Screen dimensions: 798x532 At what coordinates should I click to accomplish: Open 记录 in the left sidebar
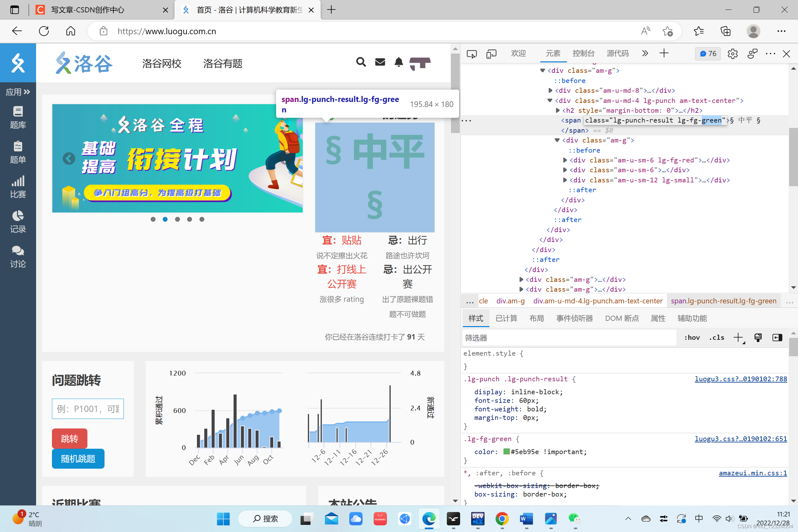pos(18,222)
